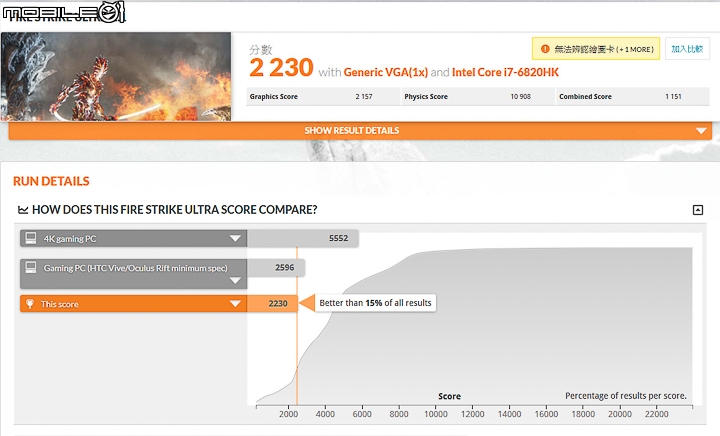Click the chart icon beside comparison heading

click(x=22, y=210)
